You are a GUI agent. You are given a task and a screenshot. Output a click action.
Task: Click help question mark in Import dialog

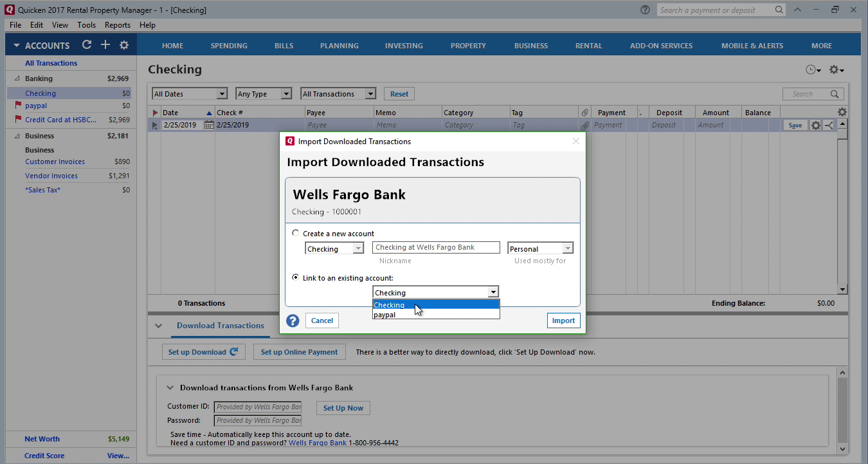pyautogui.click(x=293, y=320)
